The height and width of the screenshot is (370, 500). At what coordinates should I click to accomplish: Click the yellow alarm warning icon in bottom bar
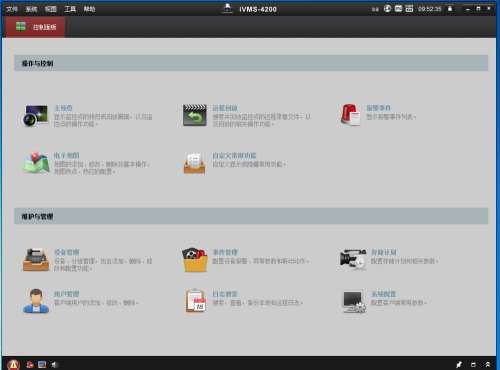click(13, 364)
